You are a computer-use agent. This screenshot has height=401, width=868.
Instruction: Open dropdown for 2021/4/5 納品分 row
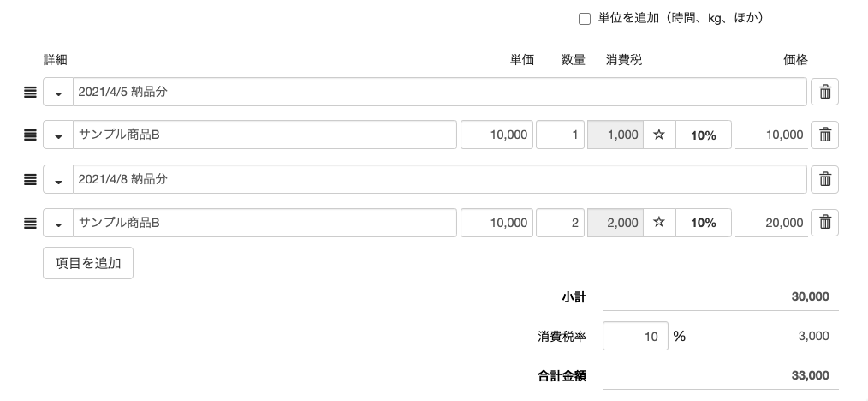(58, 92)
